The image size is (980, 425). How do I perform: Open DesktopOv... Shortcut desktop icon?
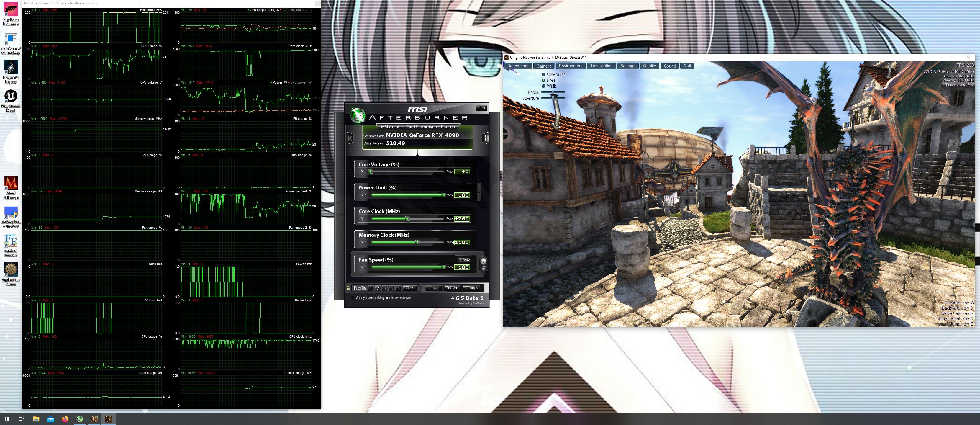coord(11,217)
